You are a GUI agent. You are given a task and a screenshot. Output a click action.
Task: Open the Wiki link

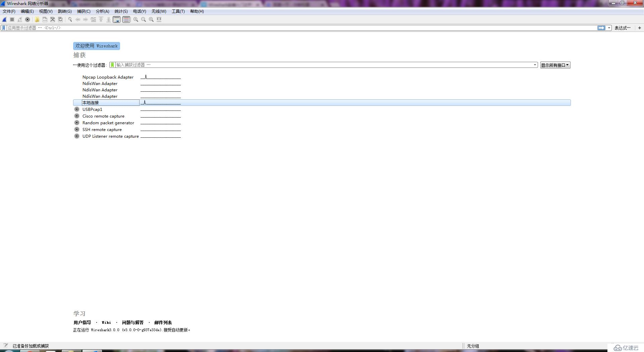click(x=106, y=322)
